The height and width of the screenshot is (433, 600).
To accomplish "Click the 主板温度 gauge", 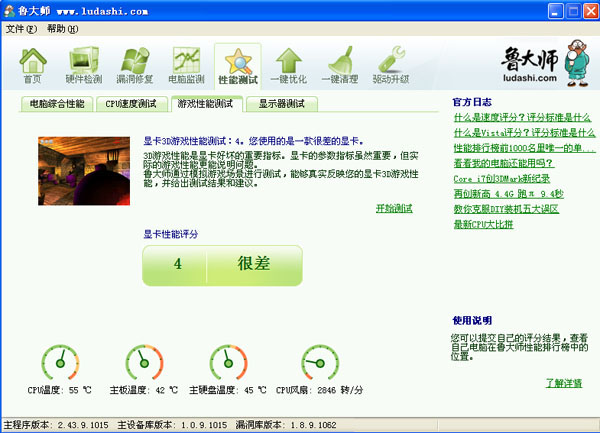I will tap(144, 363).
